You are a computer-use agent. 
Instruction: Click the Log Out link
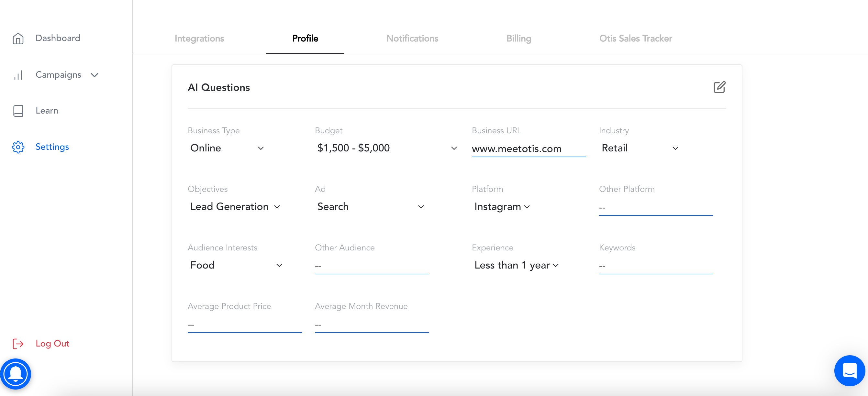coord(52,344)
